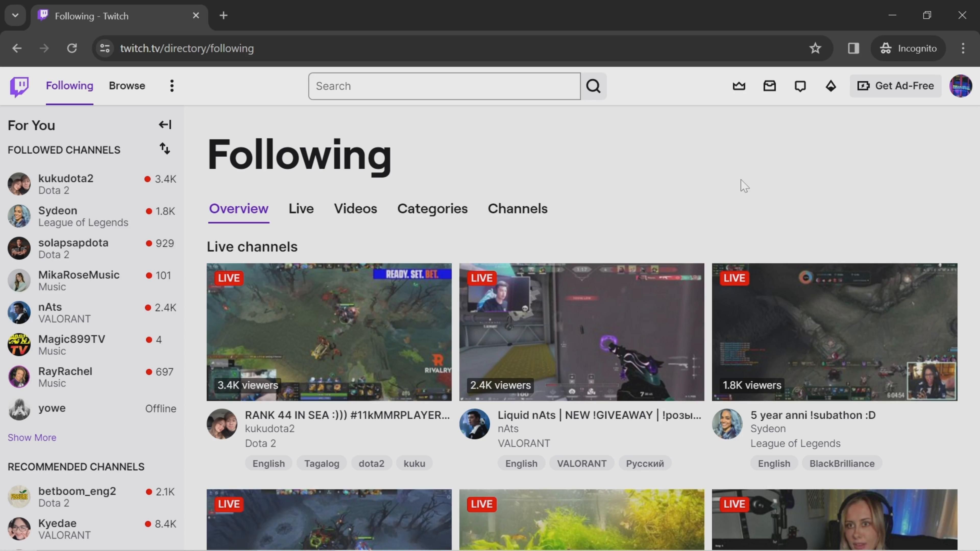Click the search magnifier button

tap(593, 86)
